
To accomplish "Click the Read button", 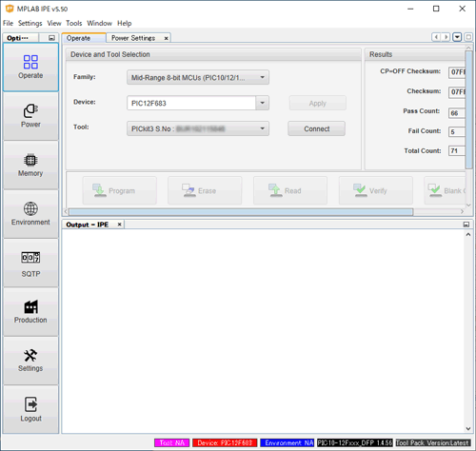I will tap(290, 190).
